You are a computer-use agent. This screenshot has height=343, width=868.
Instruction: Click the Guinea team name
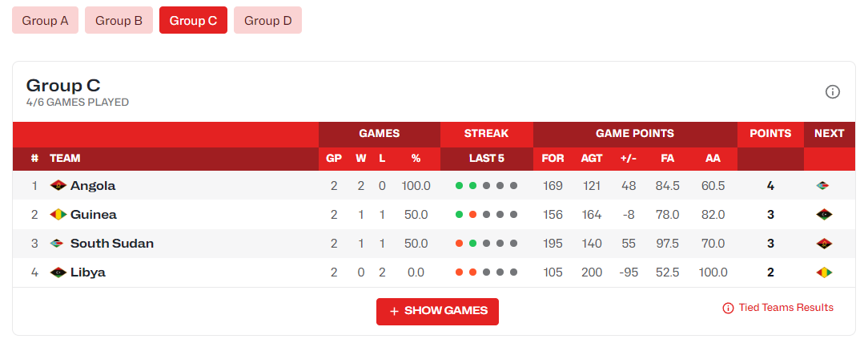pyautogui.click(x=94, y=215)
